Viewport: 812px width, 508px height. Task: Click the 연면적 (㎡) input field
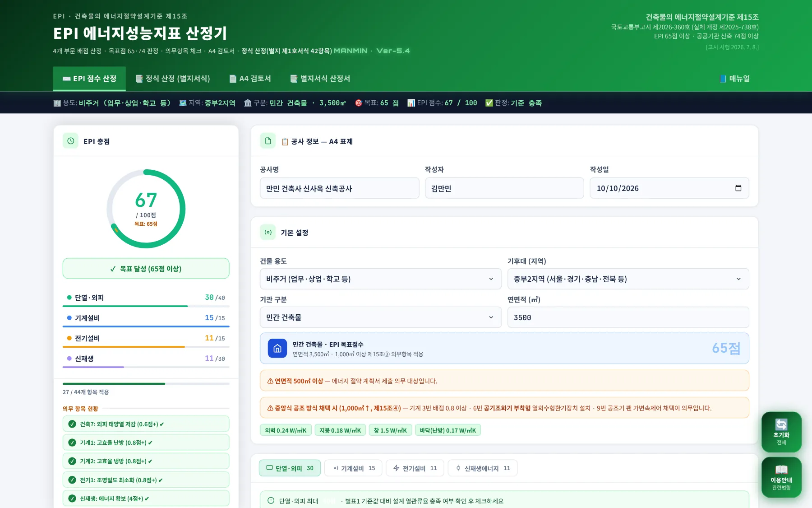click(x=628, y=317)
